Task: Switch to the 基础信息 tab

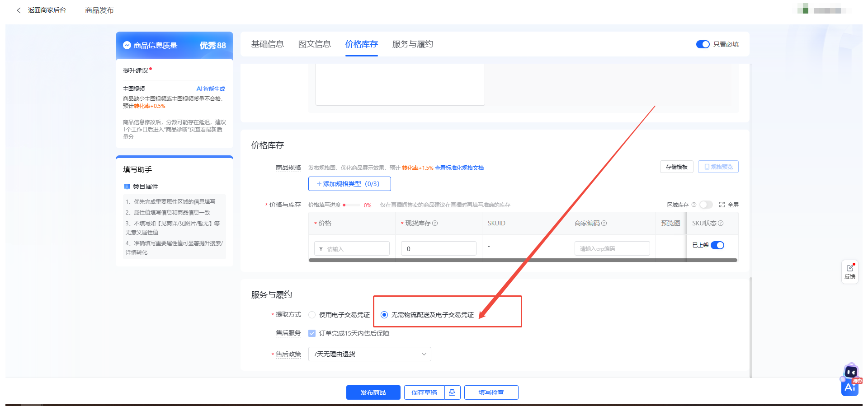Action: coord(267,44)
